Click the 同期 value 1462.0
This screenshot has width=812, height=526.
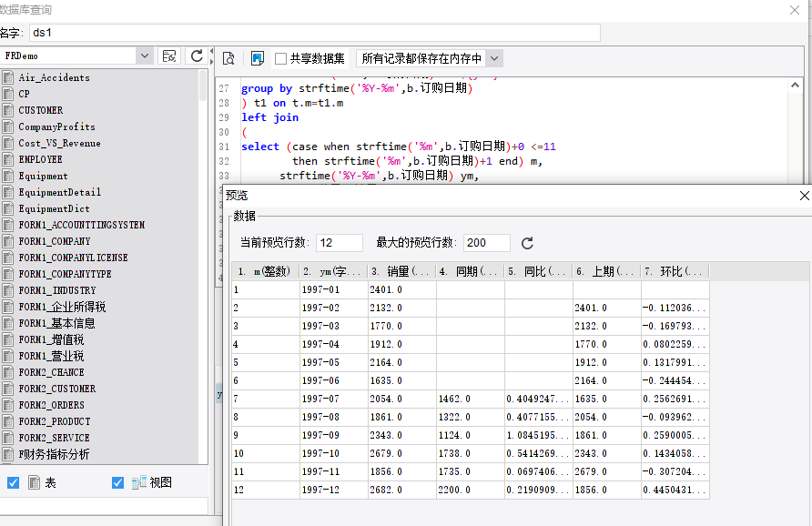pos(471,400)
